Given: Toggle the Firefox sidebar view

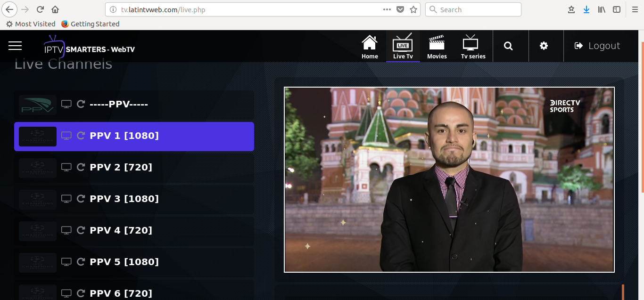Looking at the screenshot, I should click(x=617, y=9).
